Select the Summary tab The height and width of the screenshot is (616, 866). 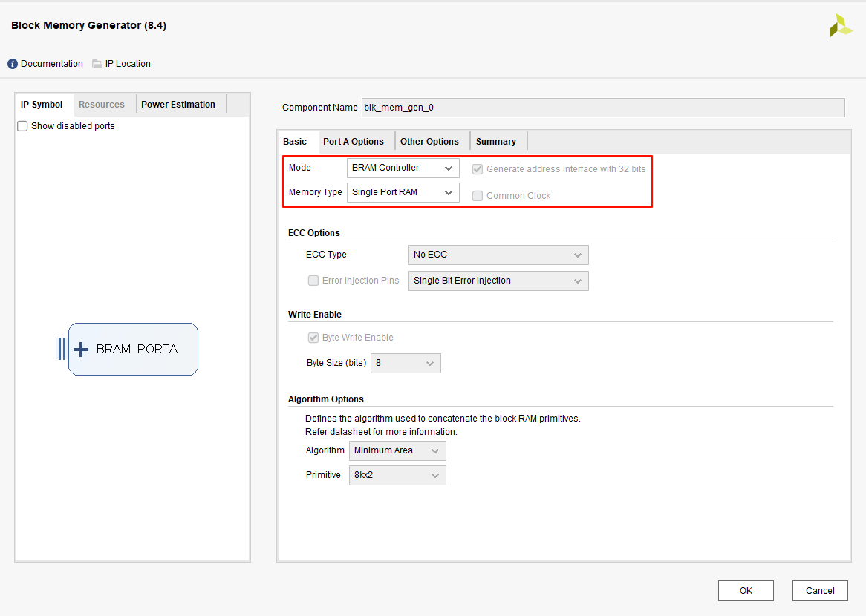[496, 141]
